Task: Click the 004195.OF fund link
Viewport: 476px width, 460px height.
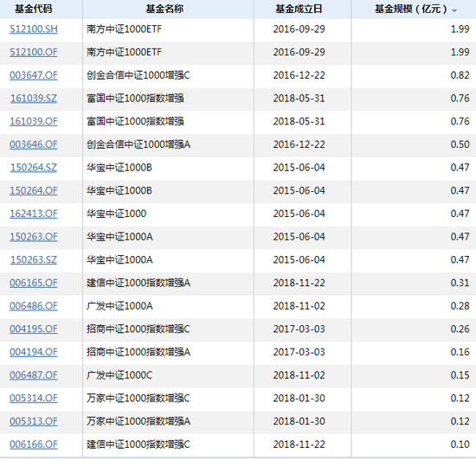Action: 34,329
